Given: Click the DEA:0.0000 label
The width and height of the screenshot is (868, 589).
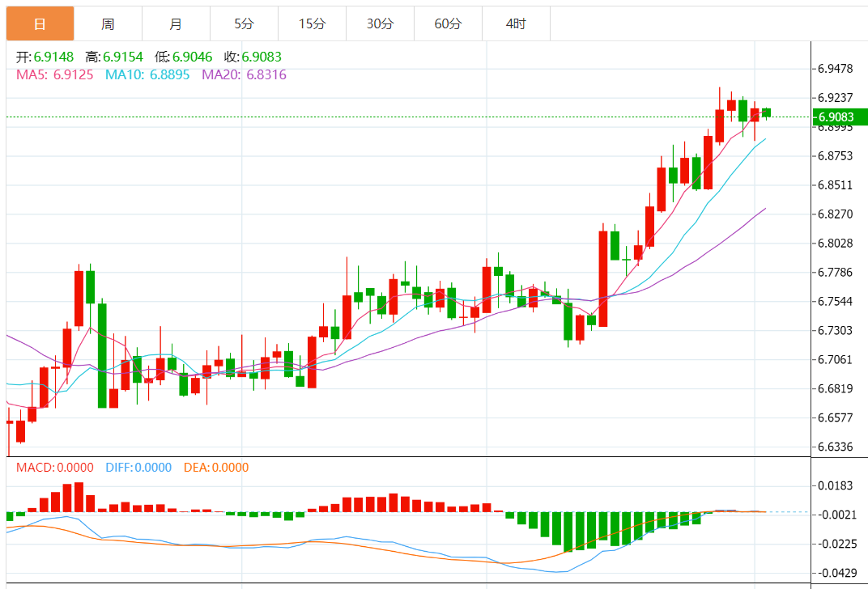Looking at the screenshot, I should tap(216, 468).
